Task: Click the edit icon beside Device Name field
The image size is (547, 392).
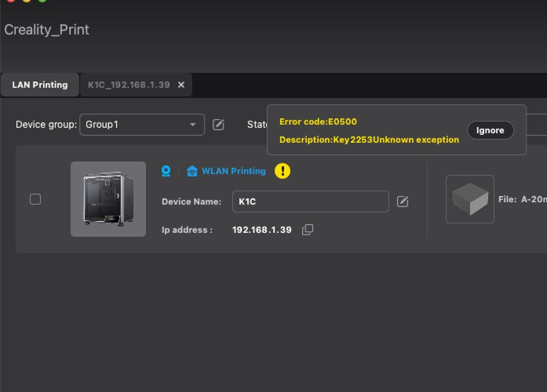Action: point(402,202)
